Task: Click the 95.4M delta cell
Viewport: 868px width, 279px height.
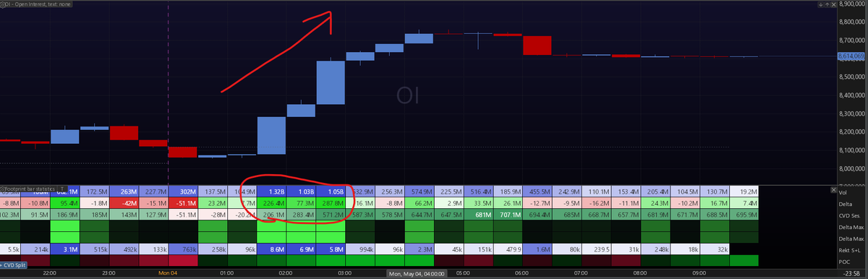Action: (x=64, y=204)
